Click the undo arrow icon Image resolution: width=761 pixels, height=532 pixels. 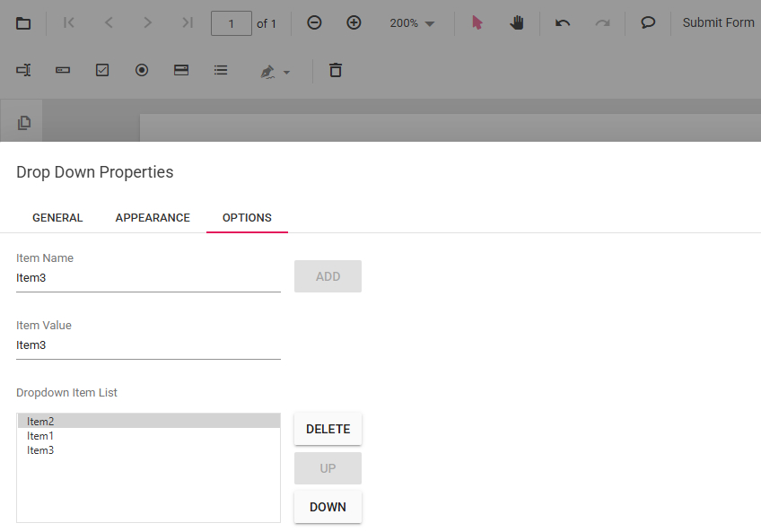pyautogui.click(x=563, y=22)
